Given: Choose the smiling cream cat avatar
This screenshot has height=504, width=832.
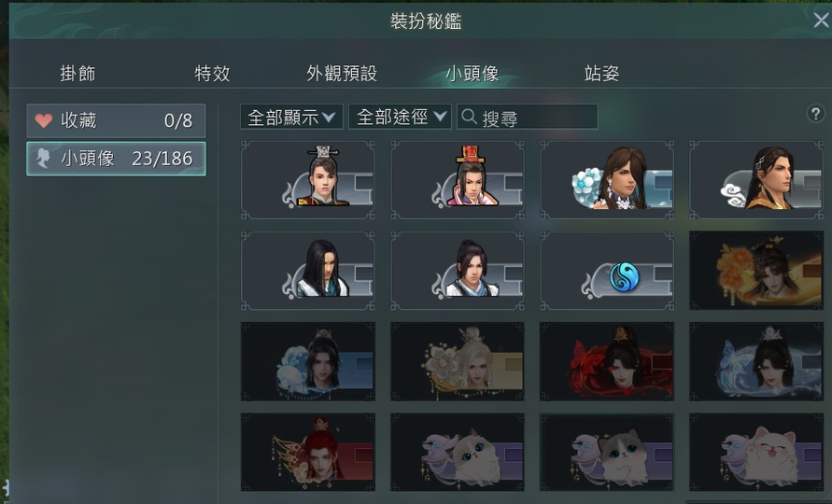Looking at the screenshot, I should 756,452.
